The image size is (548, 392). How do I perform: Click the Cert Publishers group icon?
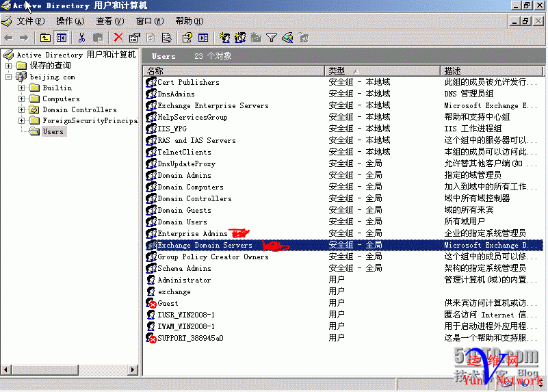[x=151, y=82]
